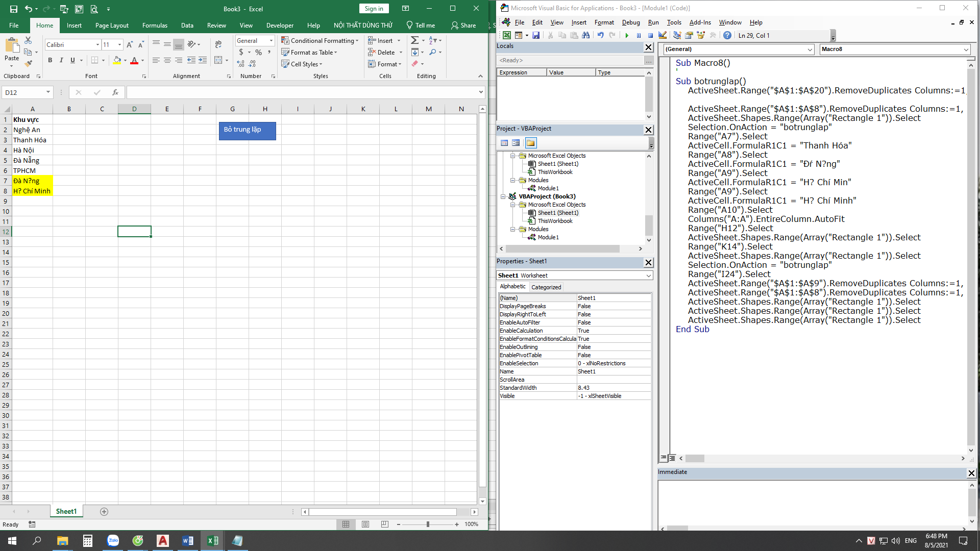Save Book3 using VBA toolbar disk icon

[x=536, y=35]
